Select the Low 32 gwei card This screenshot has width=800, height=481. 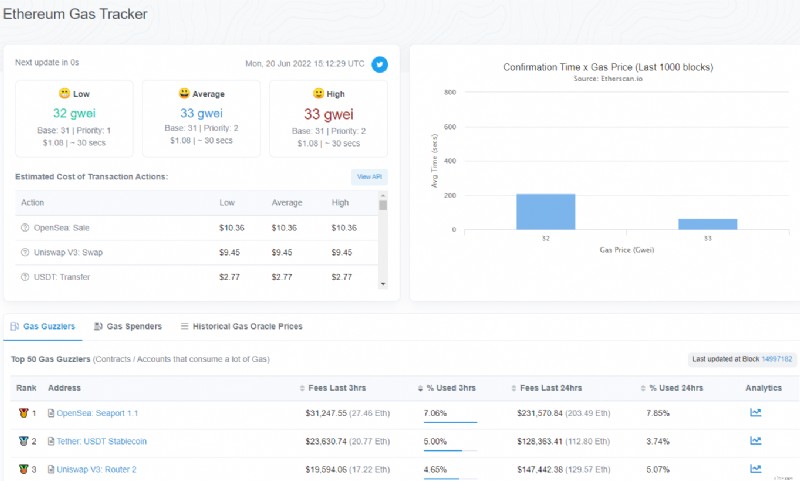tap(74, 118)
